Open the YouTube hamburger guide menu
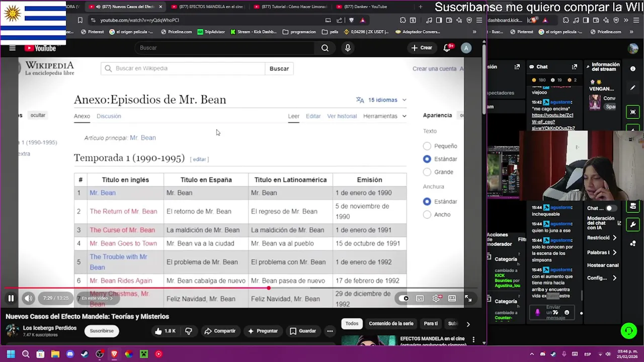This screenshot has width=644, height=362. click(12, 48)
